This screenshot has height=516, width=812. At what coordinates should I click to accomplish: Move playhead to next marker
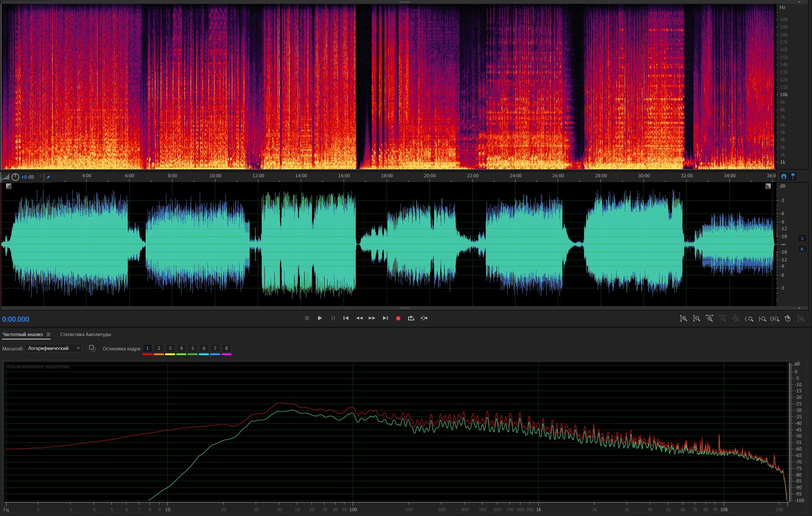[x=385, y=318]
